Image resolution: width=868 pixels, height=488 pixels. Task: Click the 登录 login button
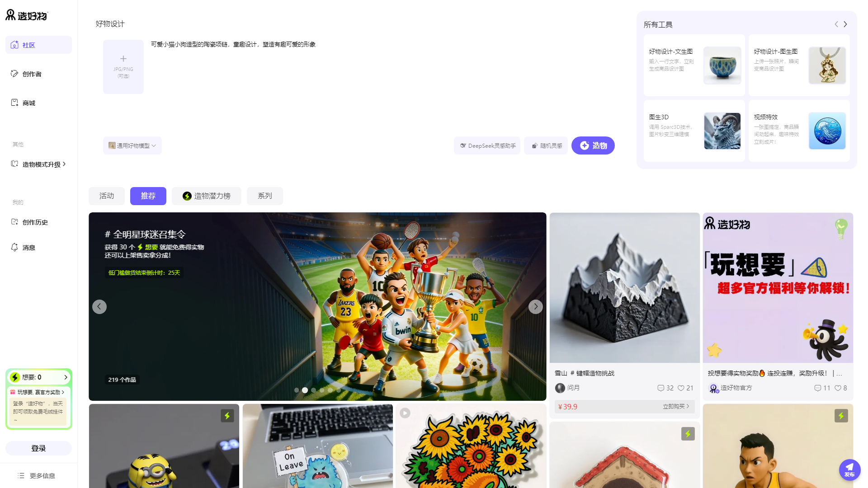[x=38, y=448]
